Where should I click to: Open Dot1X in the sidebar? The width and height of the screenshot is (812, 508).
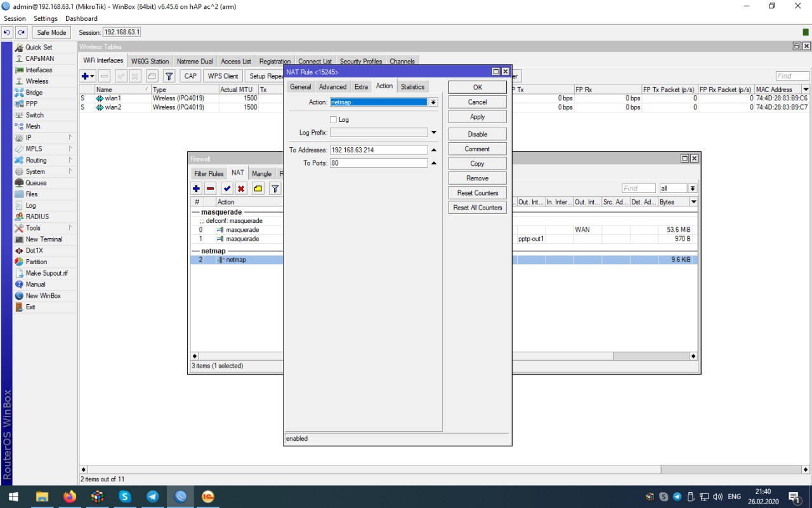[35, 251]
